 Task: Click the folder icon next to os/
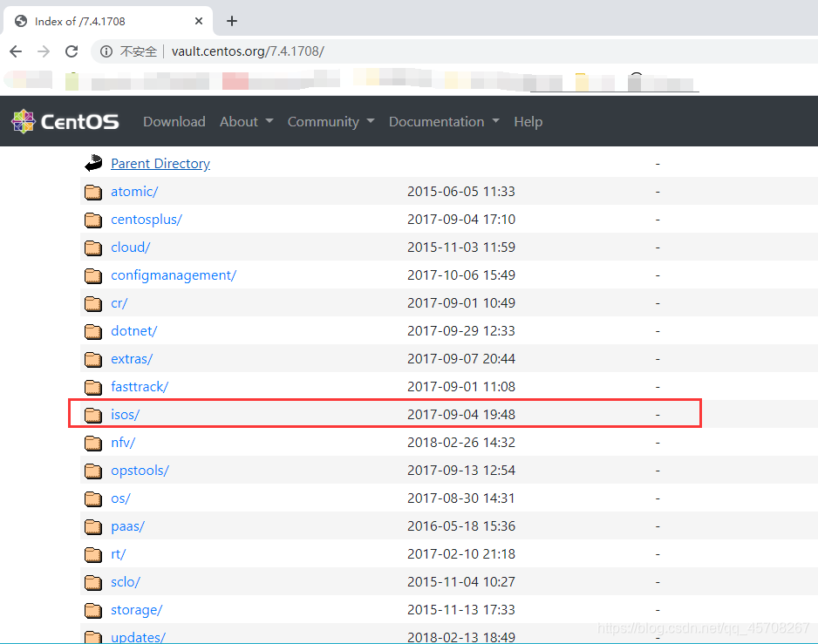93,499
